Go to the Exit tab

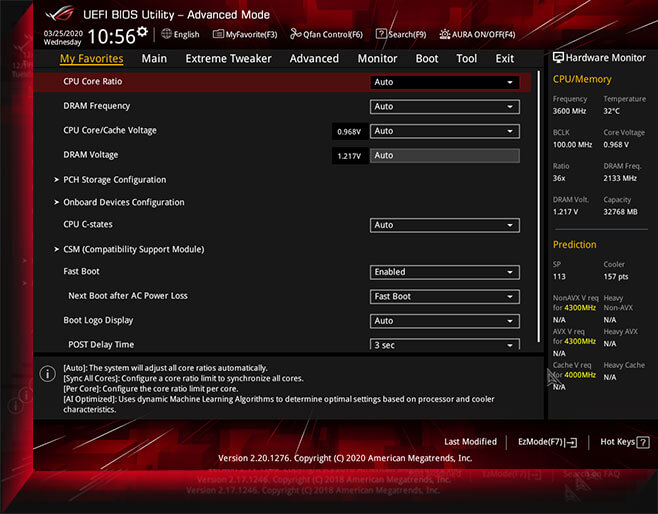[x=504, y=58]
